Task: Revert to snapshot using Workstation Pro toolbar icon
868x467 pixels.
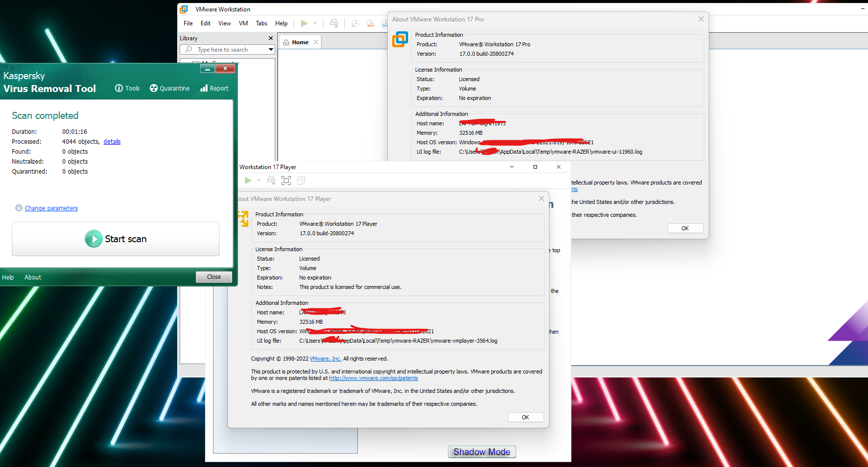Action: tap(370, 23)
